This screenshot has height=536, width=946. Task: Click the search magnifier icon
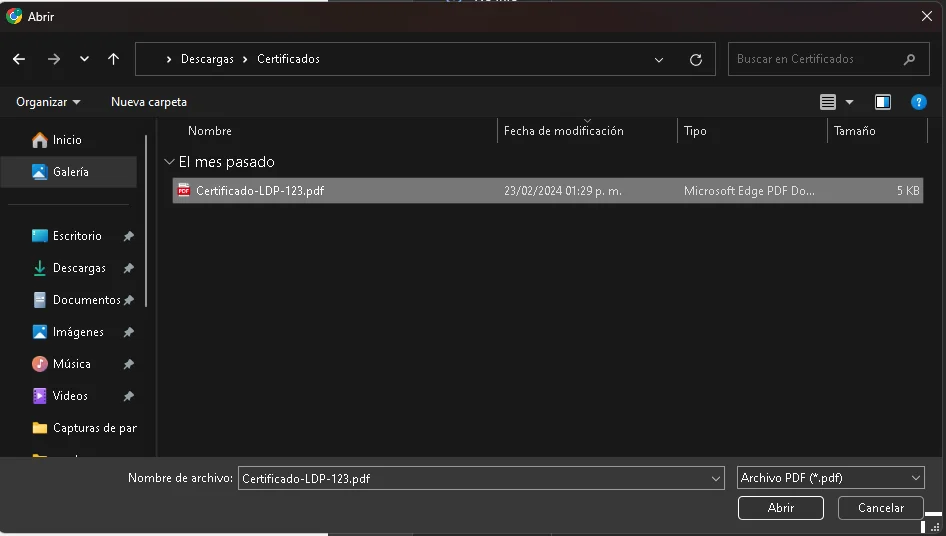click(x=909, y=60)
